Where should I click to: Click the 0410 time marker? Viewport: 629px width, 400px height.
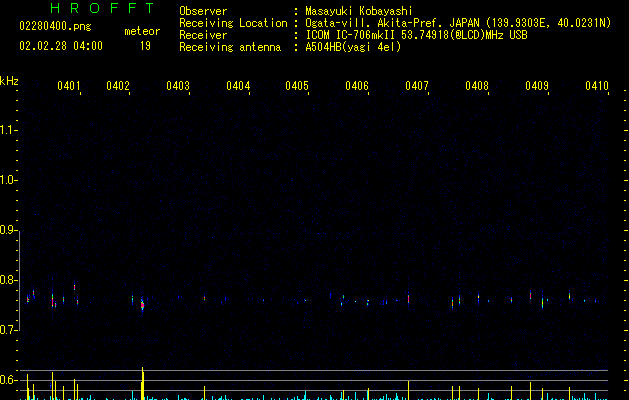(x=597, y=86)
